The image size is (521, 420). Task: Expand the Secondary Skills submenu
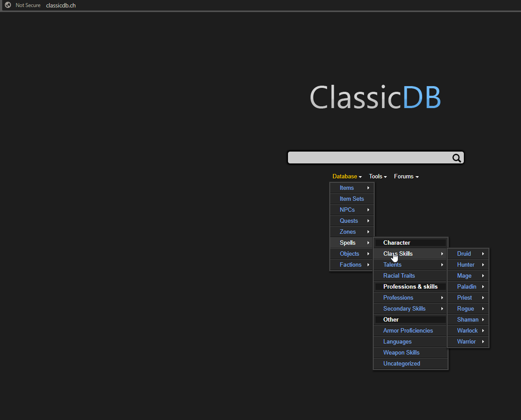pos(411,308)
